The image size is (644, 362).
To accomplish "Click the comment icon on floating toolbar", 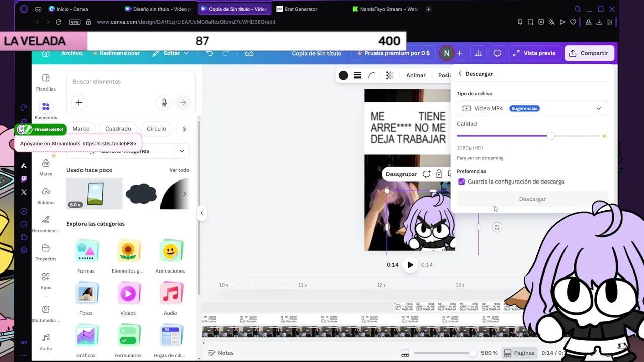I will [426, 174].
